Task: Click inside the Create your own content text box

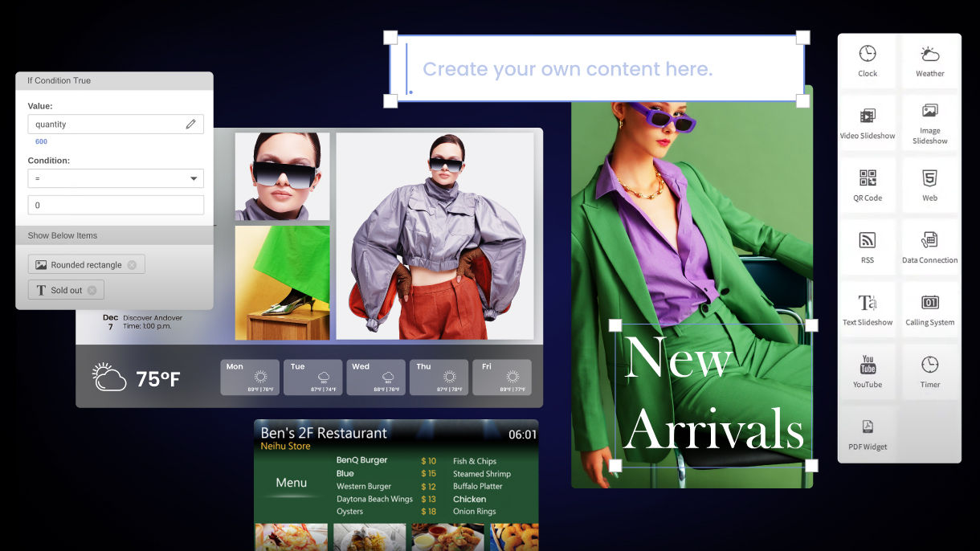Action: (x=594, y=69)
